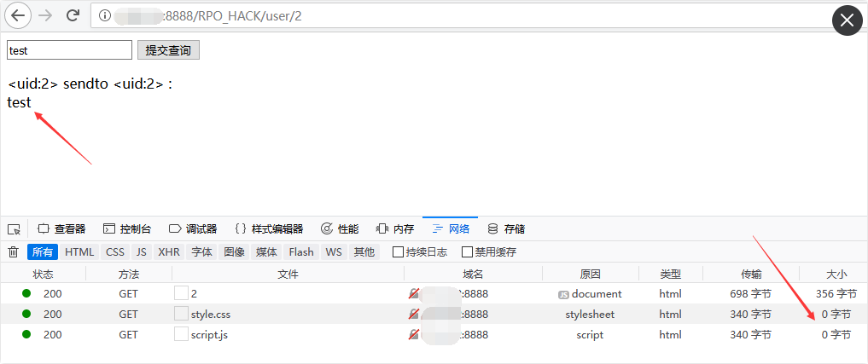Filter requests by CSS

(x=115, y=252)
